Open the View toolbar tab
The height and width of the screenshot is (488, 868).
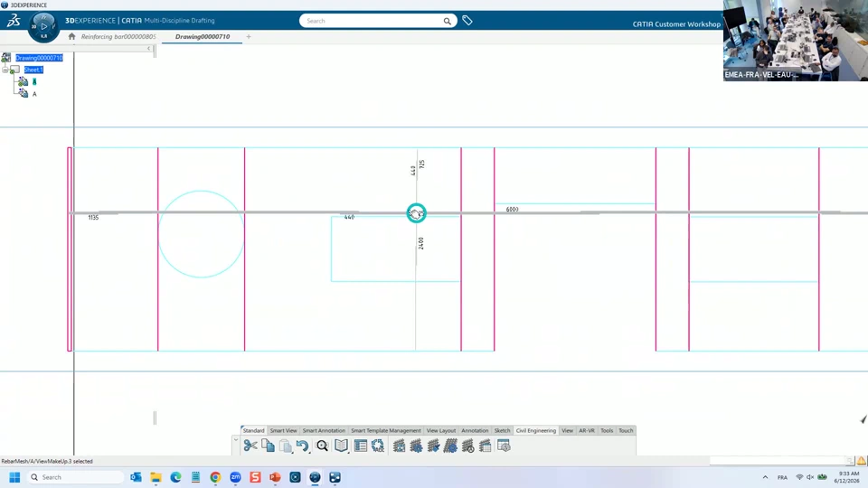point(568,430)
